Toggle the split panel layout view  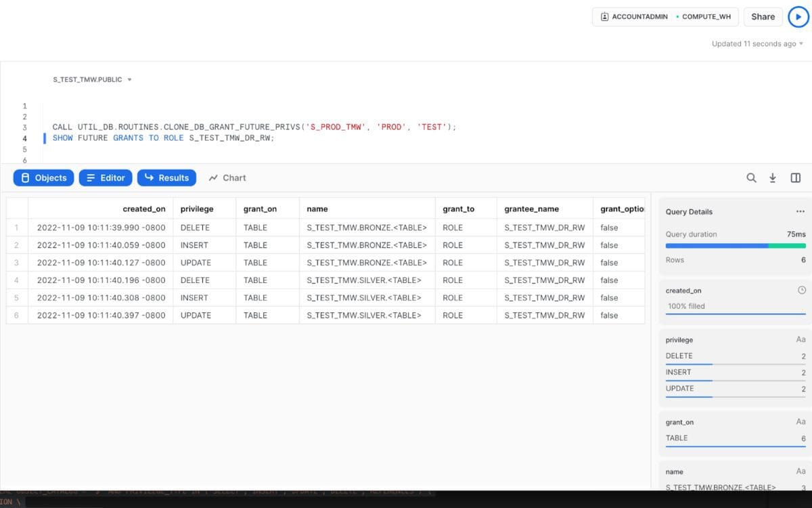tap(795, 177)
